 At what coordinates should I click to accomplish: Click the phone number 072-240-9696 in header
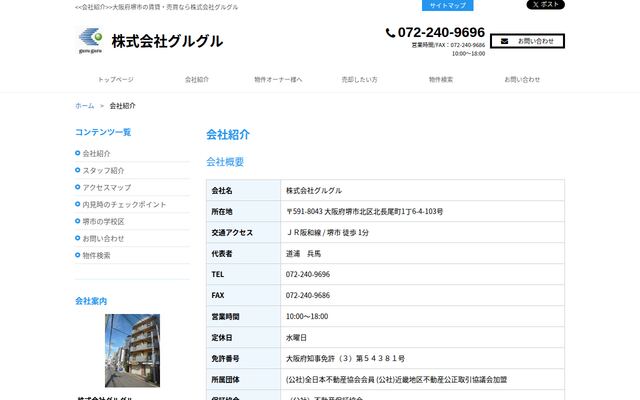pyautogui.click(x=441, y=32)
